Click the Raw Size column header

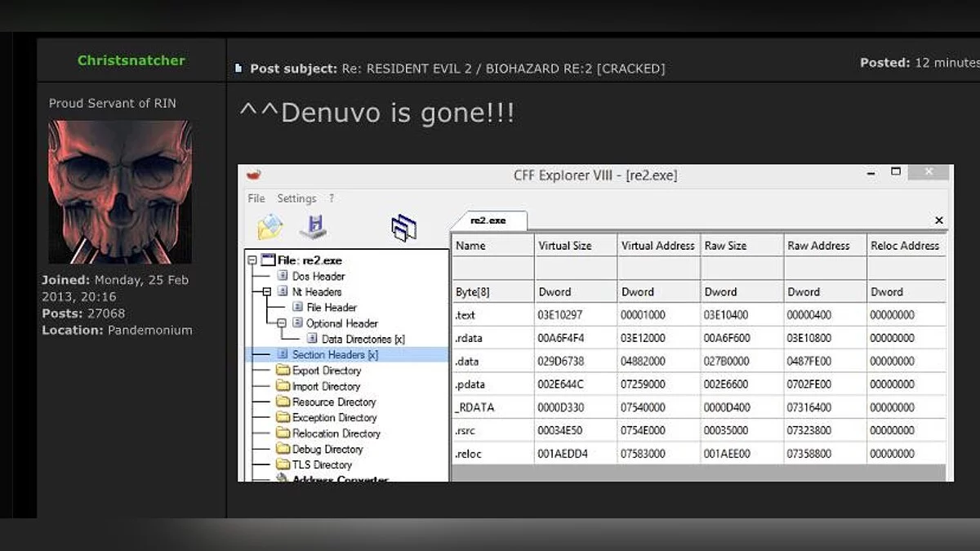(x=742, y=245)
